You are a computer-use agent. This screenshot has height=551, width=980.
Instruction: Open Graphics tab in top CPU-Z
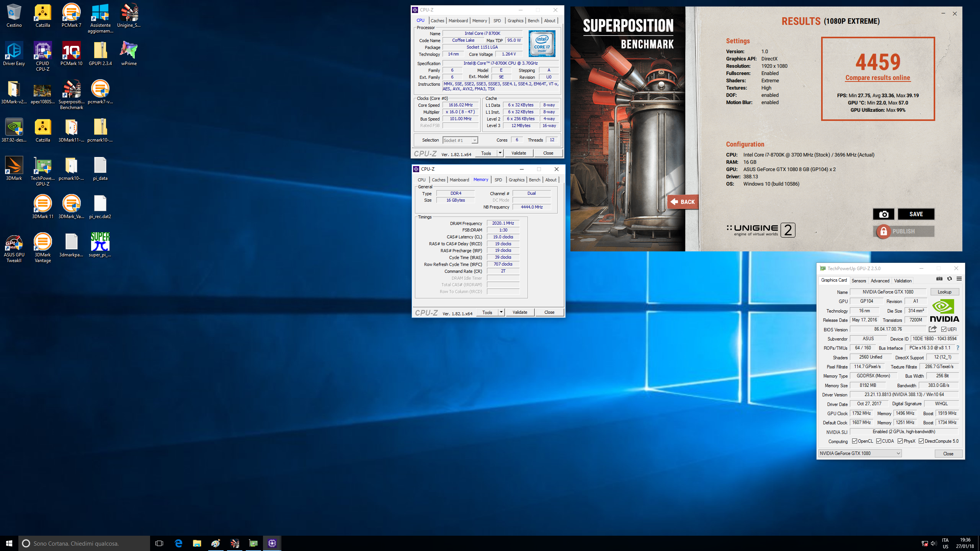tap(515, 21)
